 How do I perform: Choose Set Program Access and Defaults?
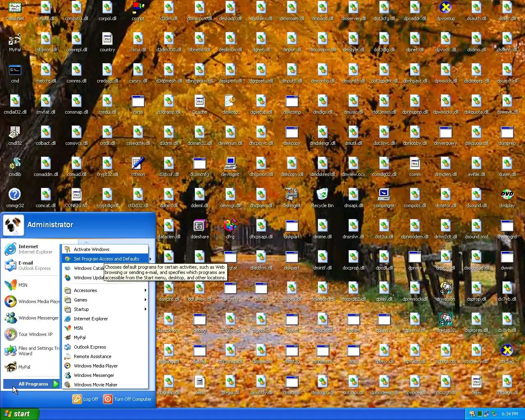pos(105,259)
